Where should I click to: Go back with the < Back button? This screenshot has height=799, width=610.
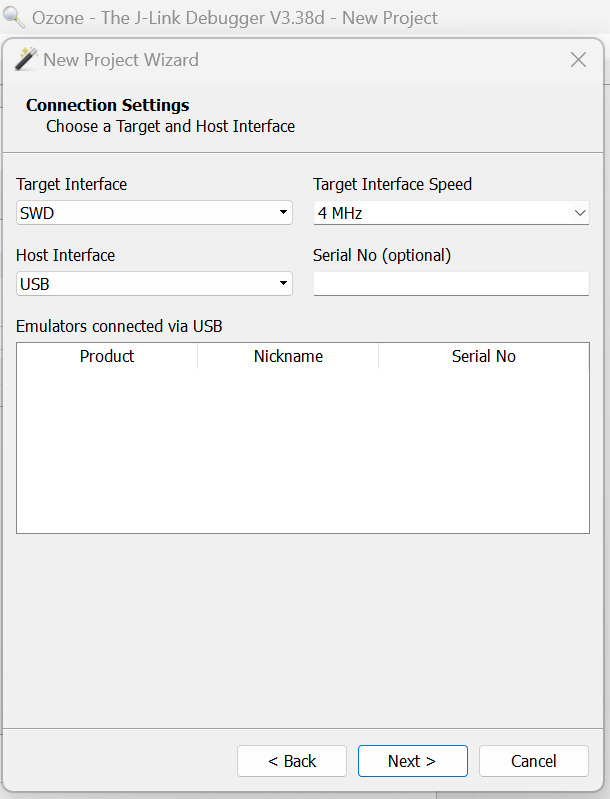[292, 761]
